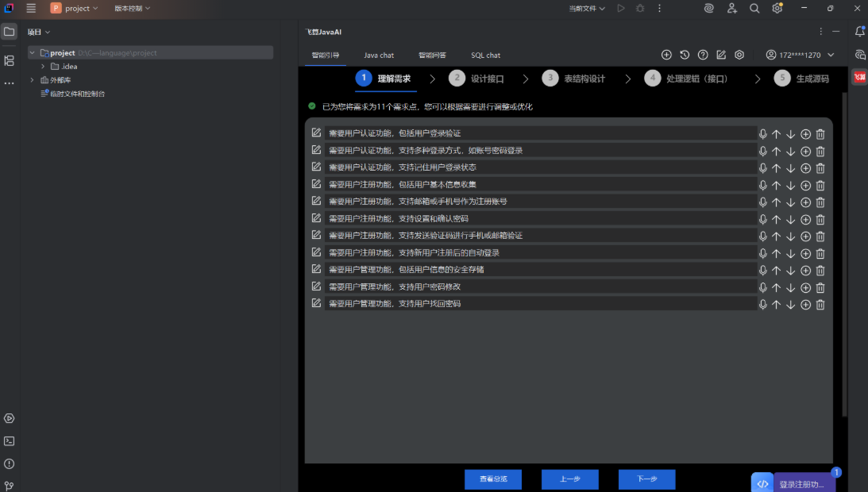Click the search magnifier in the title bar
The width and height of the screenshot is (868, 492).
pyautogui.click(x=754, y=8)
